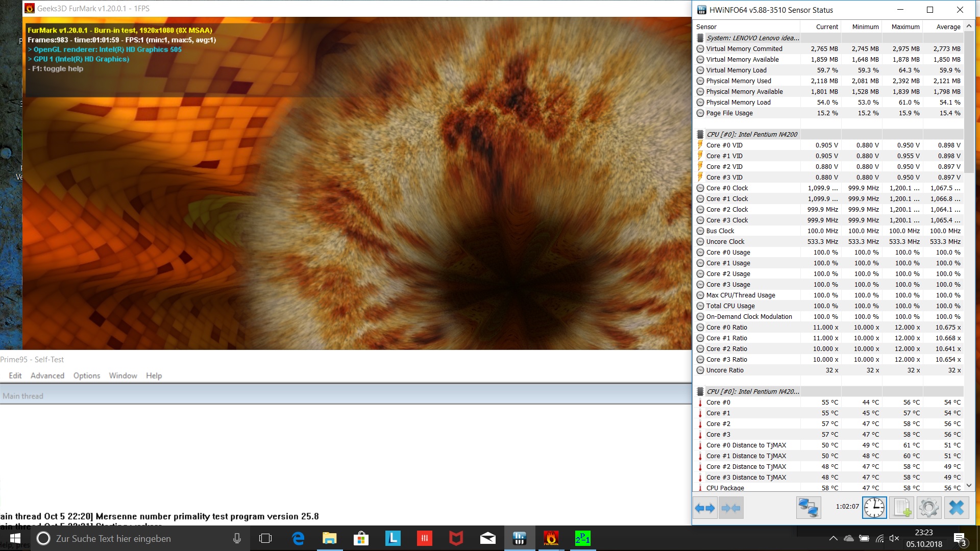Click the expand columns arrows button in HWiNFO

(705, 508)
